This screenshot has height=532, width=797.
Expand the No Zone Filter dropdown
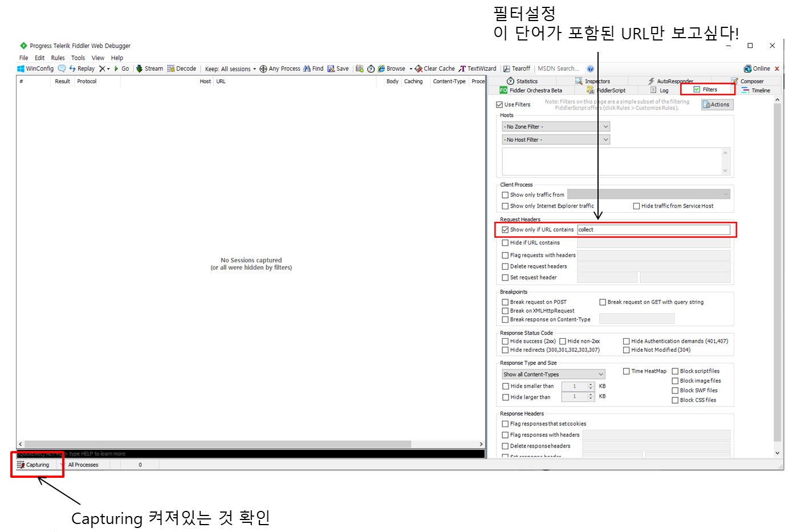click(x=556, y=127)
